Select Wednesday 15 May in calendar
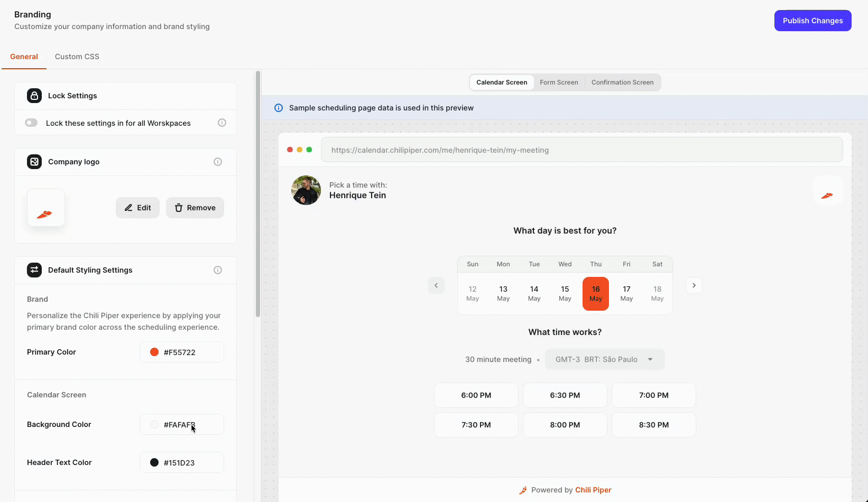Screen dimensions: 868x502 coord(565,293)
